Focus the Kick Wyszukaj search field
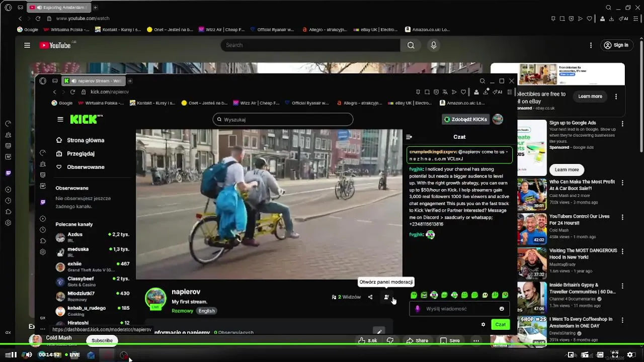This screenshot has width=644, height=362. click(x=283, y=120)
